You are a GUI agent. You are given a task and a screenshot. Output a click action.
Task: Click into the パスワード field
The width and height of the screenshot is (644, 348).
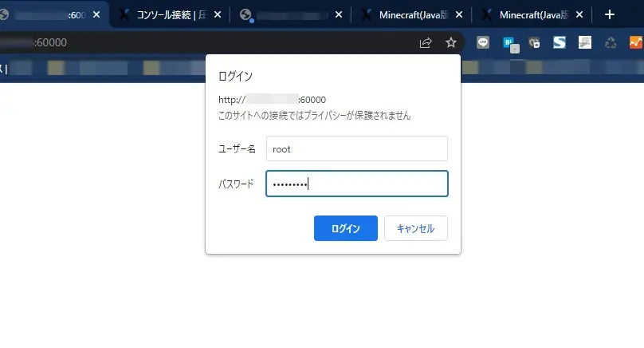click(x=356, y=184)
